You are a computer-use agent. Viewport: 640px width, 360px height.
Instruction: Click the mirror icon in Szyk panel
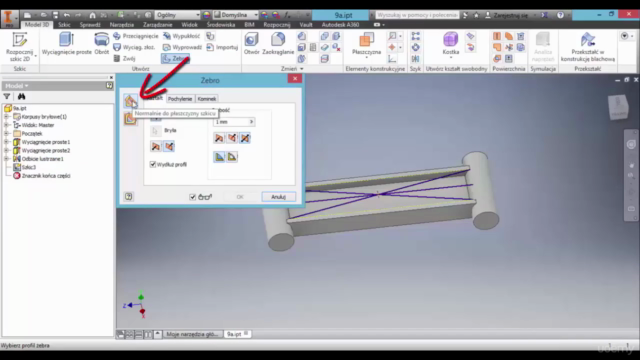pos(416,58)
